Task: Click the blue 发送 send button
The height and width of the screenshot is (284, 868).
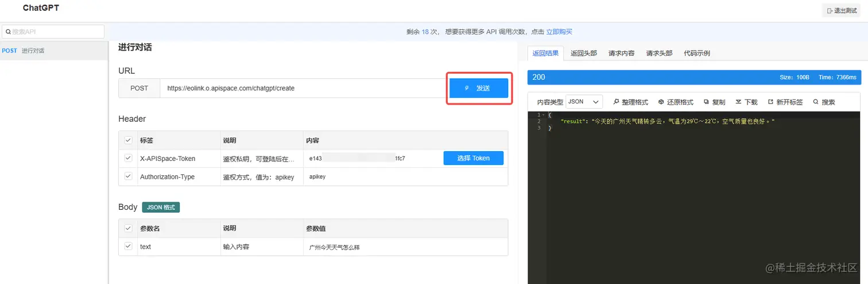Action: tap(479, 88)
